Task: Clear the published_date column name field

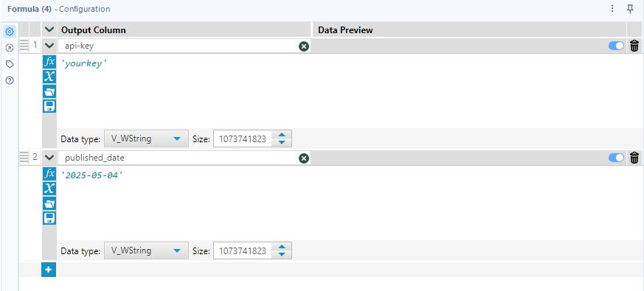Action: point(303,158)
